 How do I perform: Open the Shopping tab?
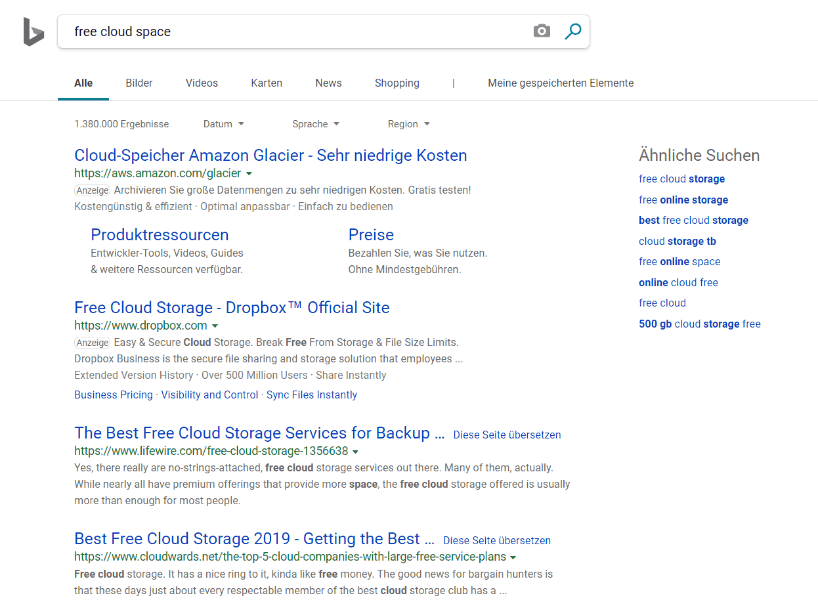click(x=397, y=83)
